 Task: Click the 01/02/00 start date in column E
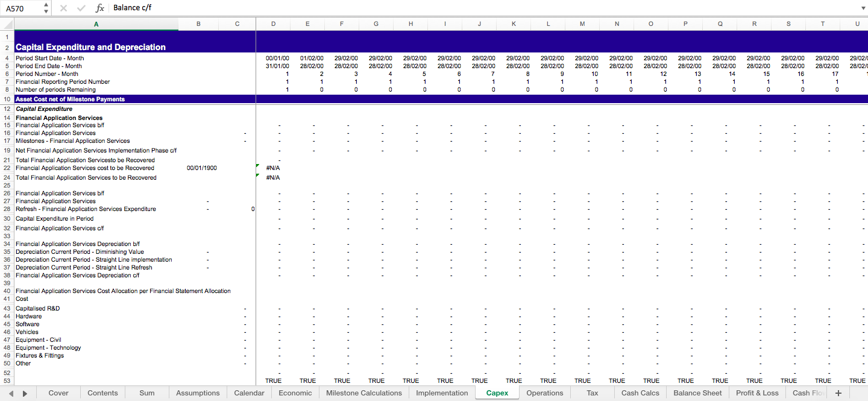(312, 58)
